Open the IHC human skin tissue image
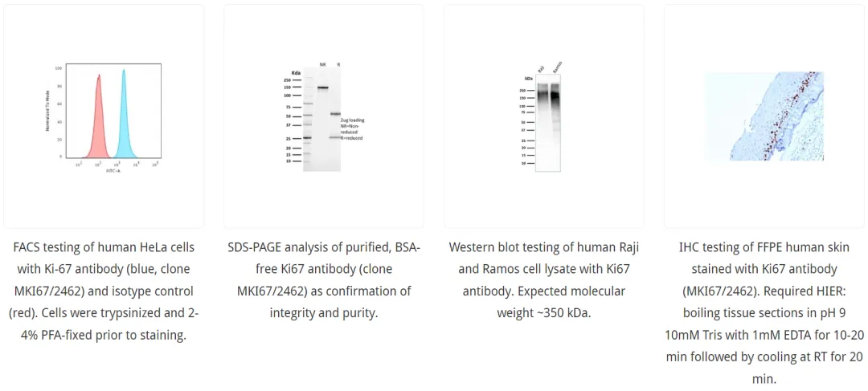The image size is (868, 391). 764,116
